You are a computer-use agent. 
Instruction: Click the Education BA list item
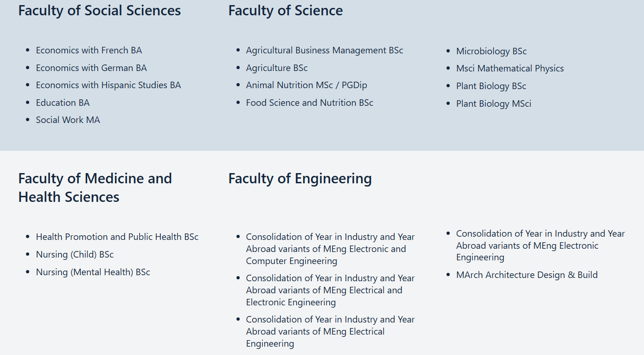click(x=63, y=103)
